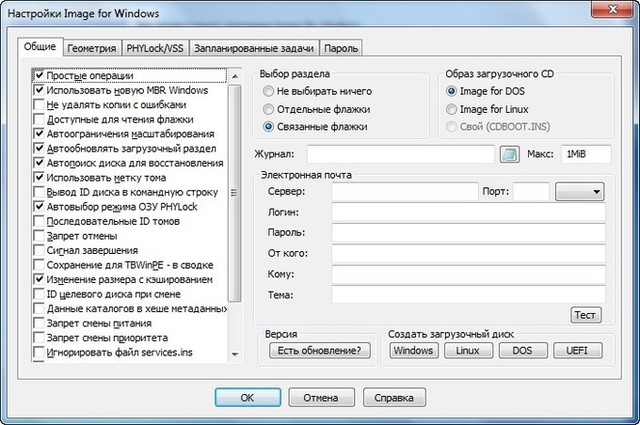This screenshot has height=425, width=640.
Task: Focus the Порт input field
Action: coord(531,191)
